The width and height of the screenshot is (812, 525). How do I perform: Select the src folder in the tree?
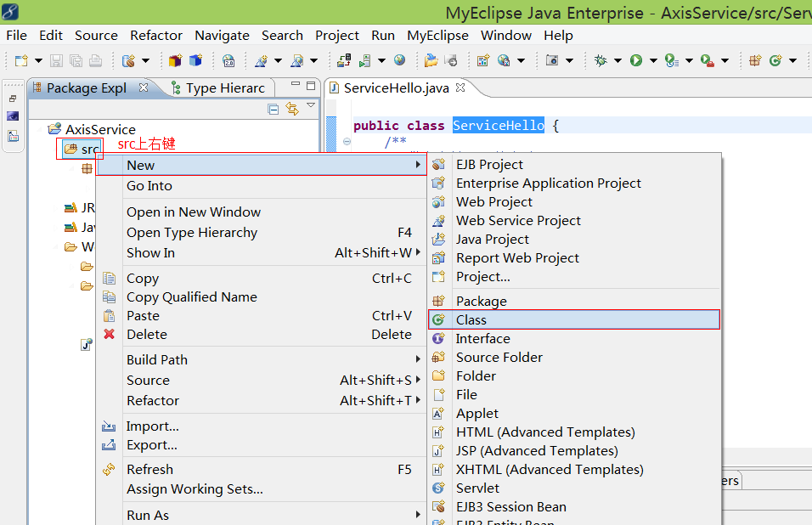pos(82,150)
